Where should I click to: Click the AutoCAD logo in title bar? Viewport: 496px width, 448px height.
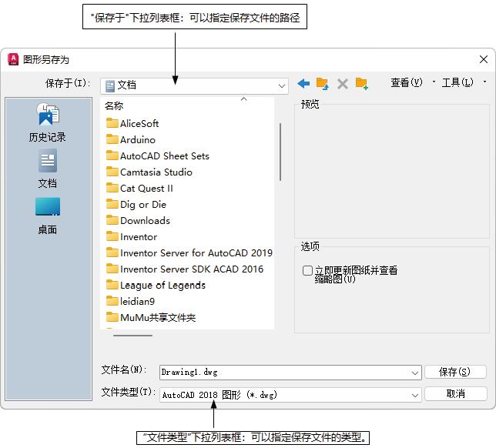[x=13, y=59]
